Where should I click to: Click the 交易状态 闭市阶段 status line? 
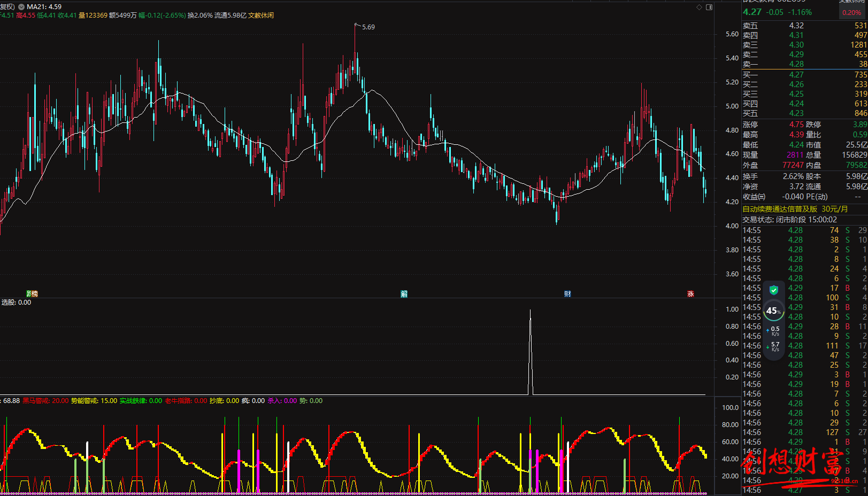pyautogui.click(x=790, y=220)
